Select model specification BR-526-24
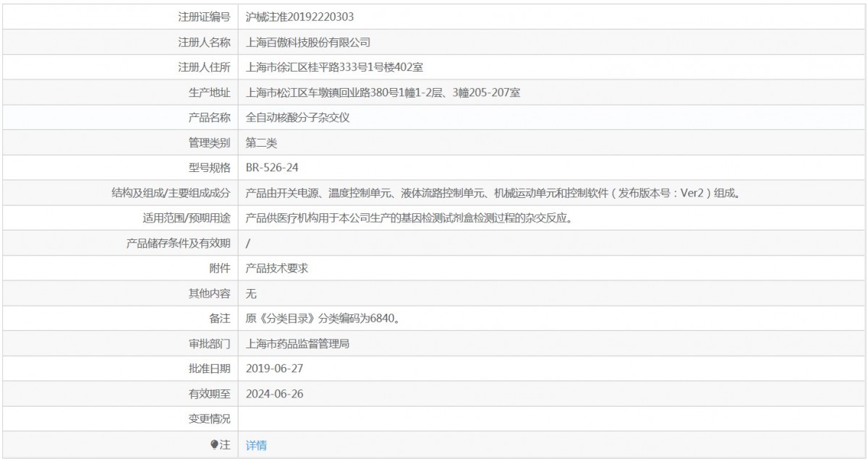This screenshot has width=868, height=461. 272,168
